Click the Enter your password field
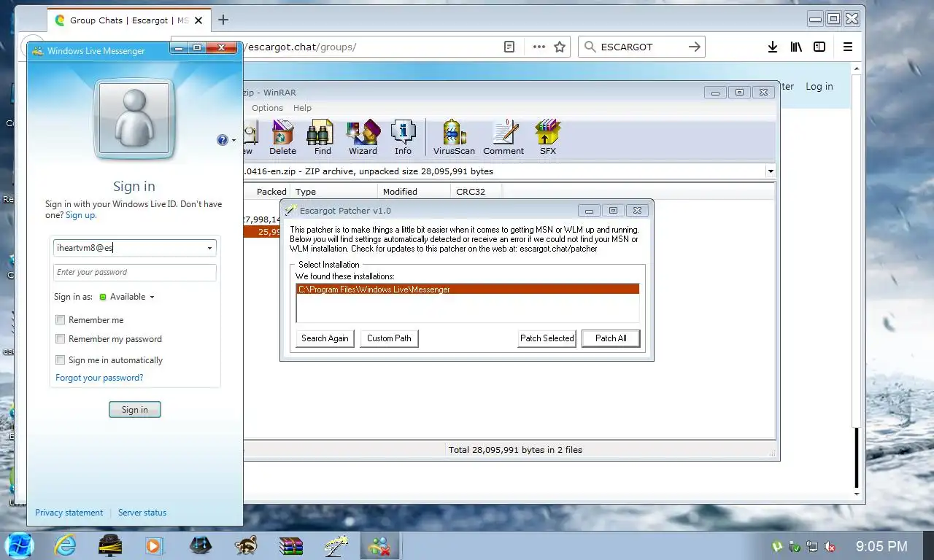This screenshot has height=560, width=934. (134, 272)
